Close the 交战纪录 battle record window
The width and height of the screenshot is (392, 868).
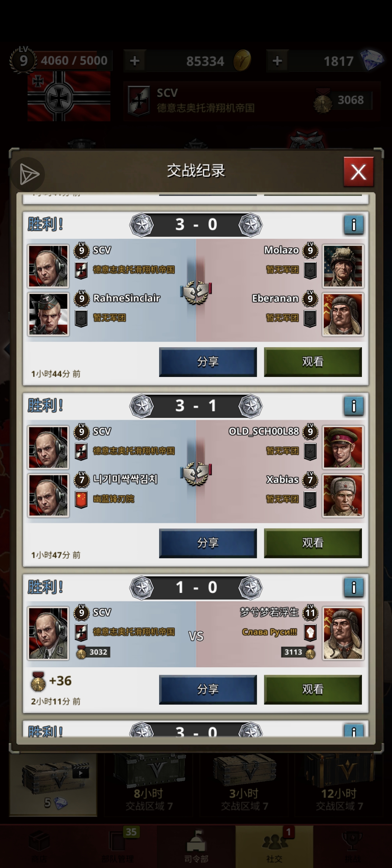pyautogui.click(x=359, y=172)
